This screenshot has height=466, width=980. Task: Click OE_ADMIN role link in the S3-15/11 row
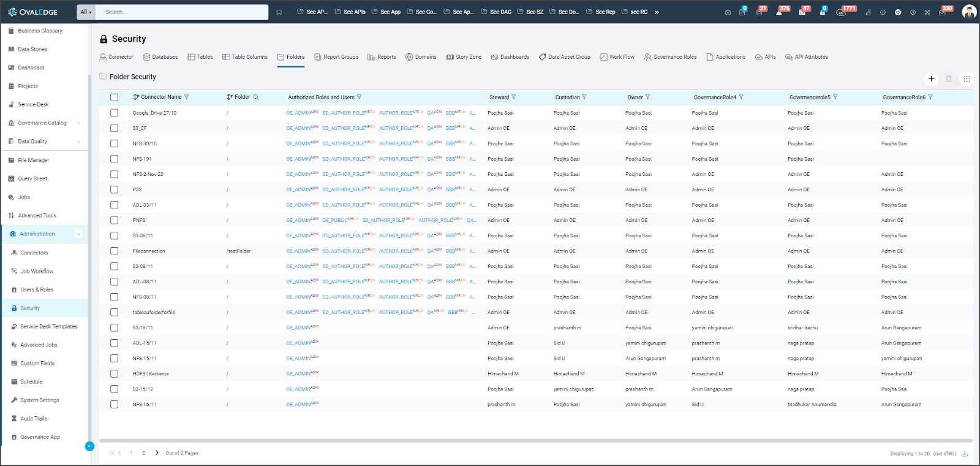coord(302,327)
